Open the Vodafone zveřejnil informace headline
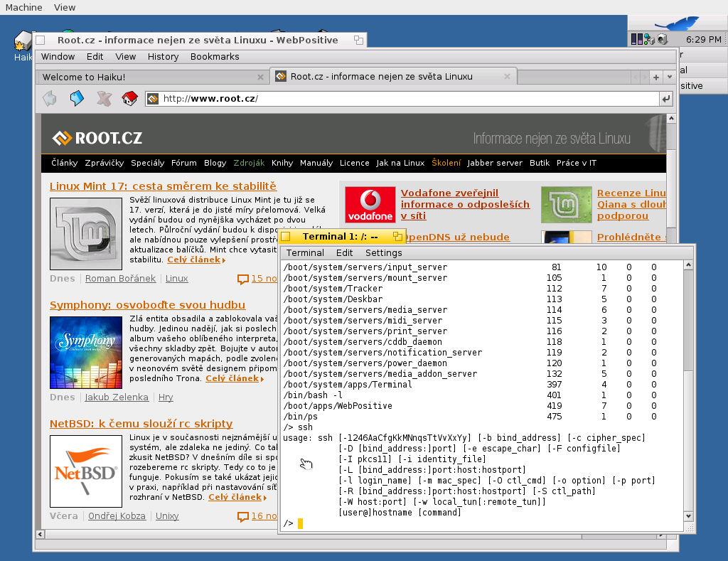The height and width of the screenshot is (561, 728). click(465, 204)
